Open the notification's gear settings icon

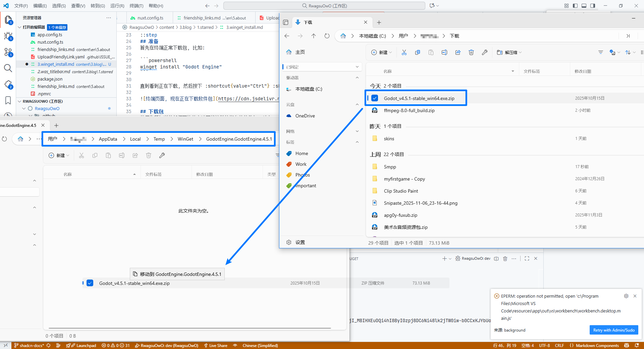pos(626,296)
